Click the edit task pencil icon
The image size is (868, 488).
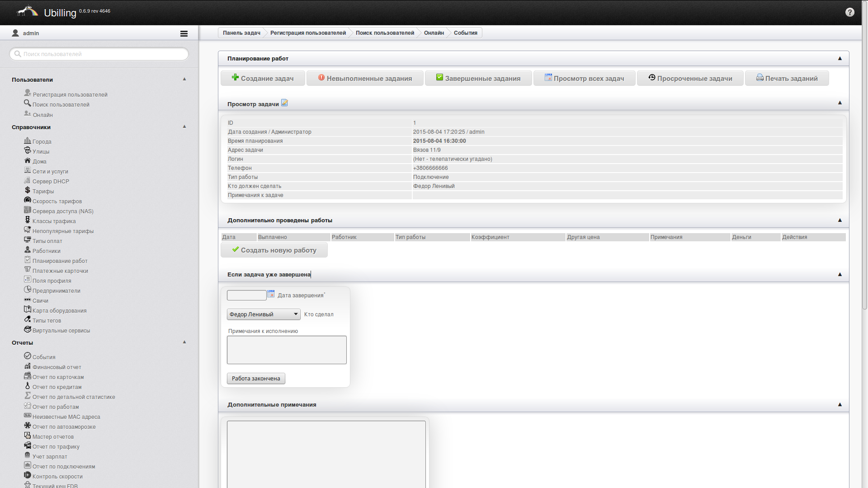pos(284,103)
